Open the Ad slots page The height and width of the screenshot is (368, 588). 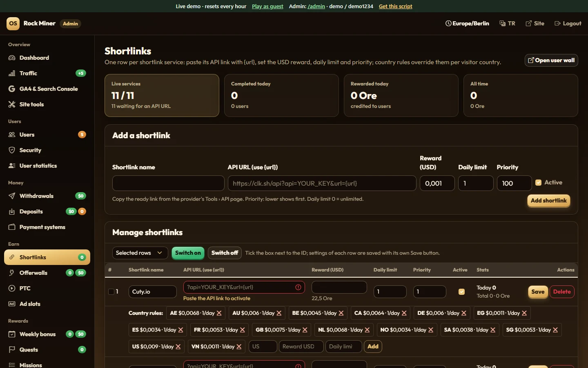click(x=47, y=304)
